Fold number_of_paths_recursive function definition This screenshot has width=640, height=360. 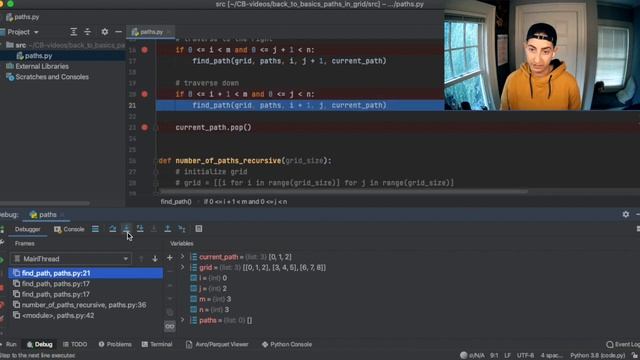(x=156, y=161)
